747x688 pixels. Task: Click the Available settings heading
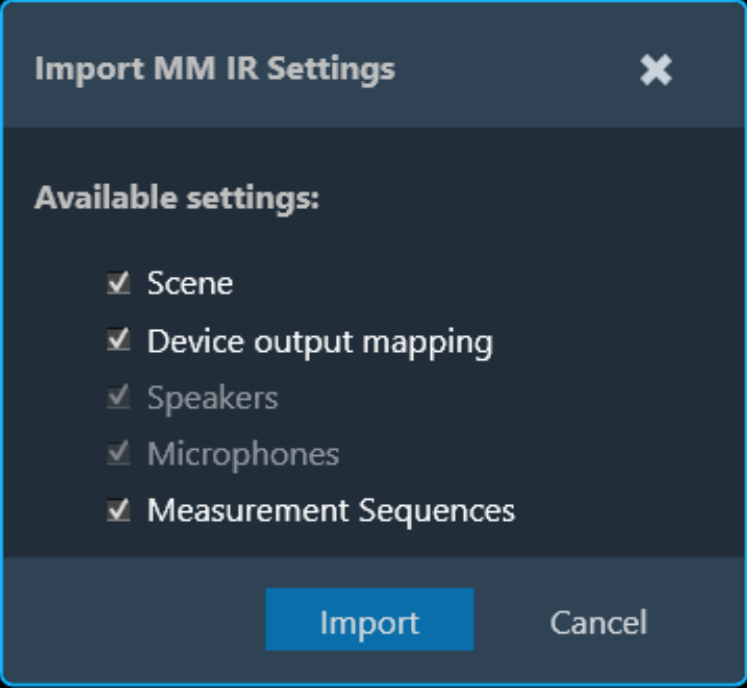177,197
